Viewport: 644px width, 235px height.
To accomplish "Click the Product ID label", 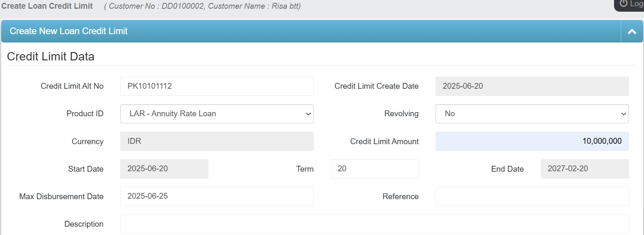I will pyautogui.click(x=85, y=114).
